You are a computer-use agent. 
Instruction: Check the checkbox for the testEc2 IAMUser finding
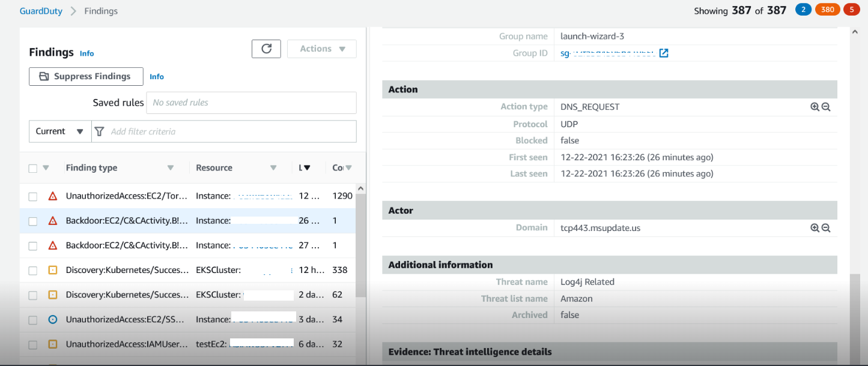(x=32, y=344)
